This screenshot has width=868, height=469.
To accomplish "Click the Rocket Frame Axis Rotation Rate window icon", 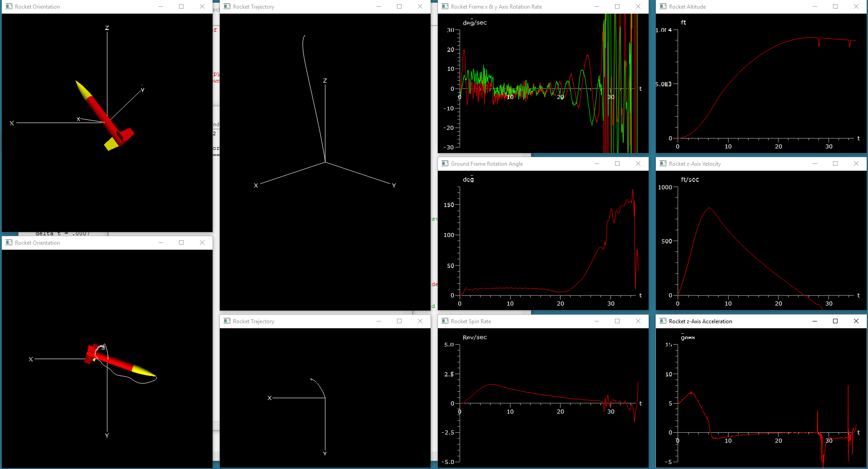I will click(445, 6).
